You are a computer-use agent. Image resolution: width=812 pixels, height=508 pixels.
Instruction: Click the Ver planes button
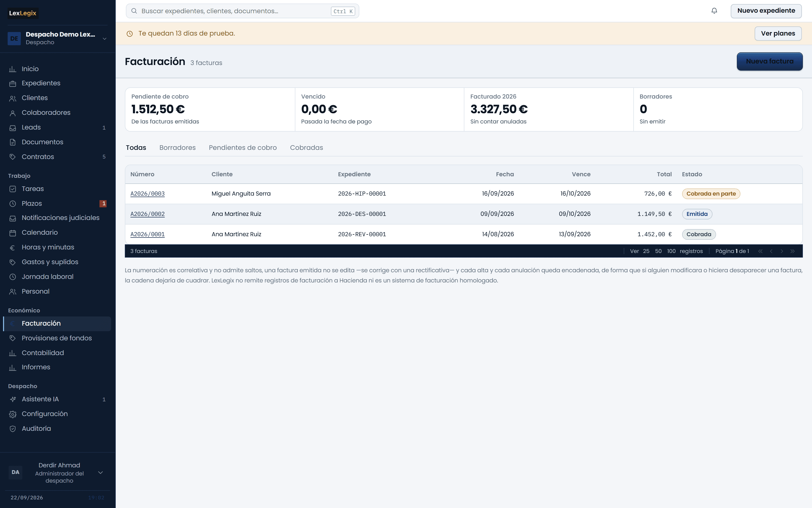[778, 33]
